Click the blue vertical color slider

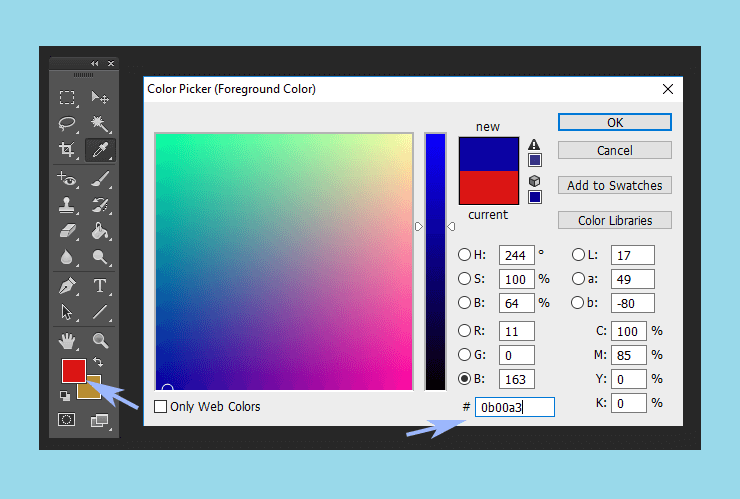point(436,262)
